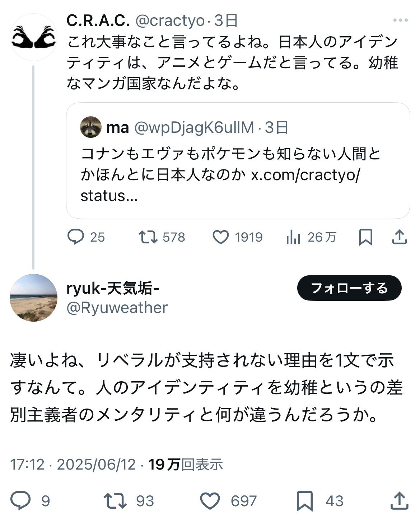Reply to the C.R.A.C. post

[76, 237]
